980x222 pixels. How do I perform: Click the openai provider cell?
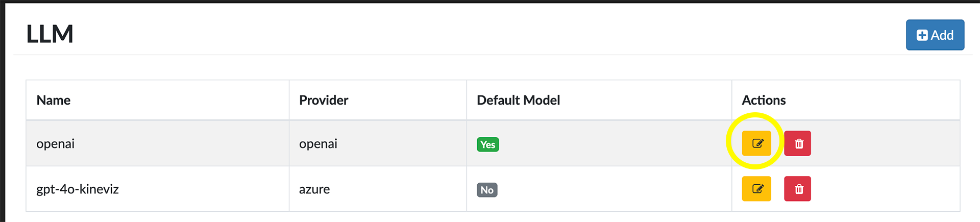click(x=318, y=144)
